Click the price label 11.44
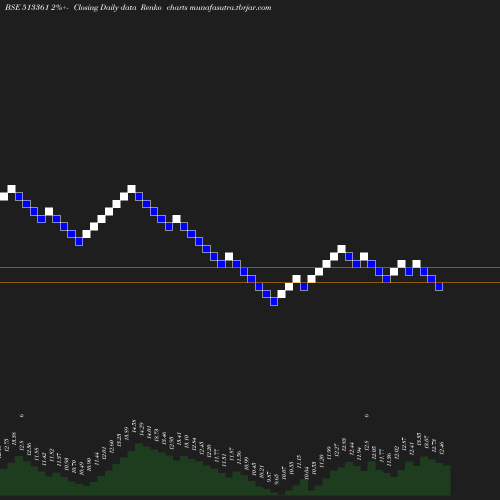Image resolution: width=500 pixels, height=500 pixels. click(x=97, y=459)
